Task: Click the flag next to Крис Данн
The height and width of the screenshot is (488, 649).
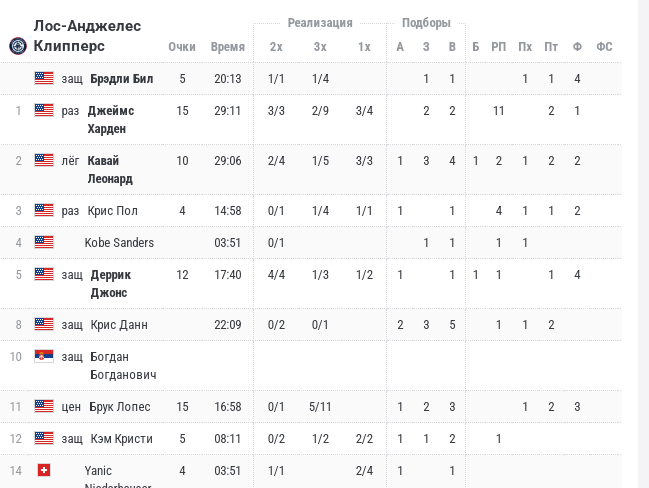Action: click(x=44, y=324)
